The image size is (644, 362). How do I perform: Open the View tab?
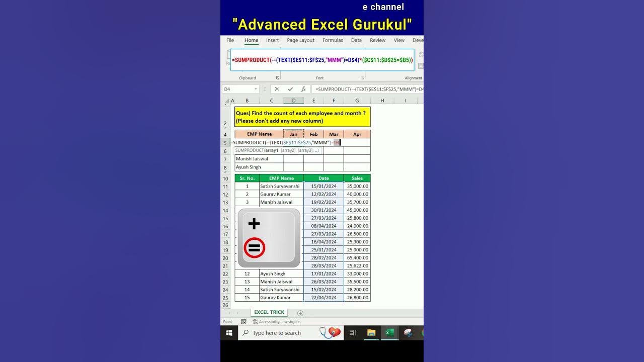399,40
